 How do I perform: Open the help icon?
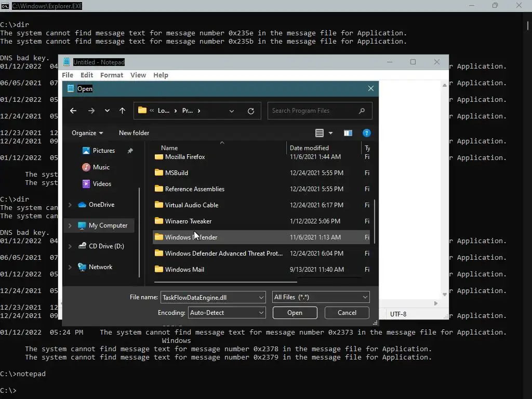pos(366,133)
